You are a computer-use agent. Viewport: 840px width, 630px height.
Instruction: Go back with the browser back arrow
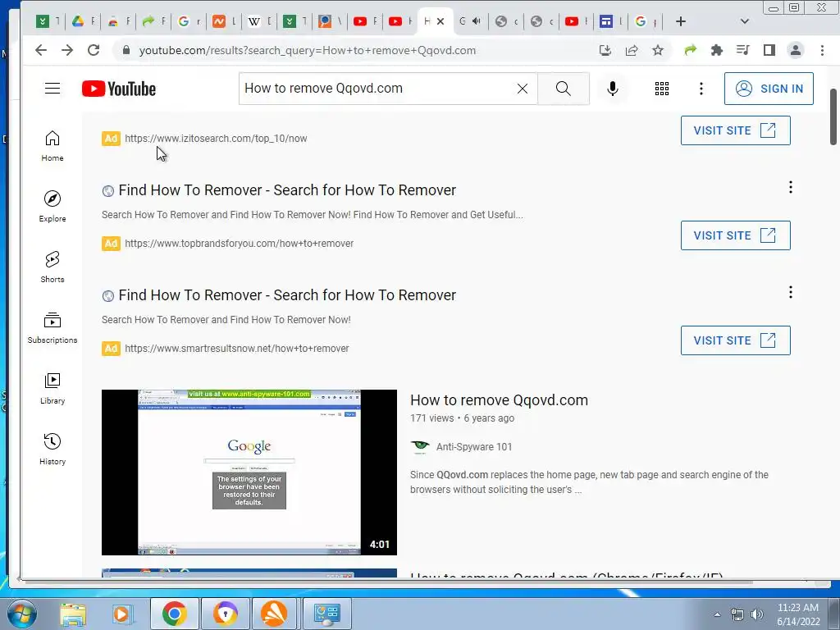(x=41, y=50)
